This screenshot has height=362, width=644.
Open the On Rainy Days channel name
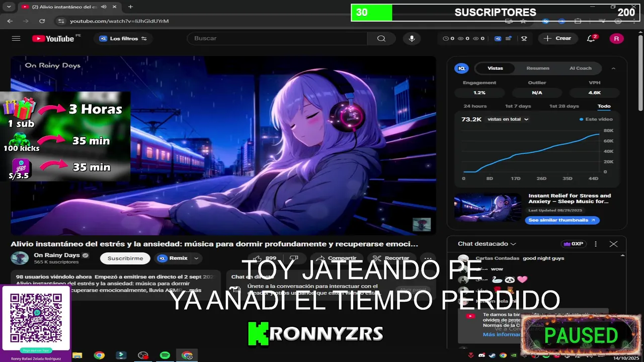tap(57, 255)
